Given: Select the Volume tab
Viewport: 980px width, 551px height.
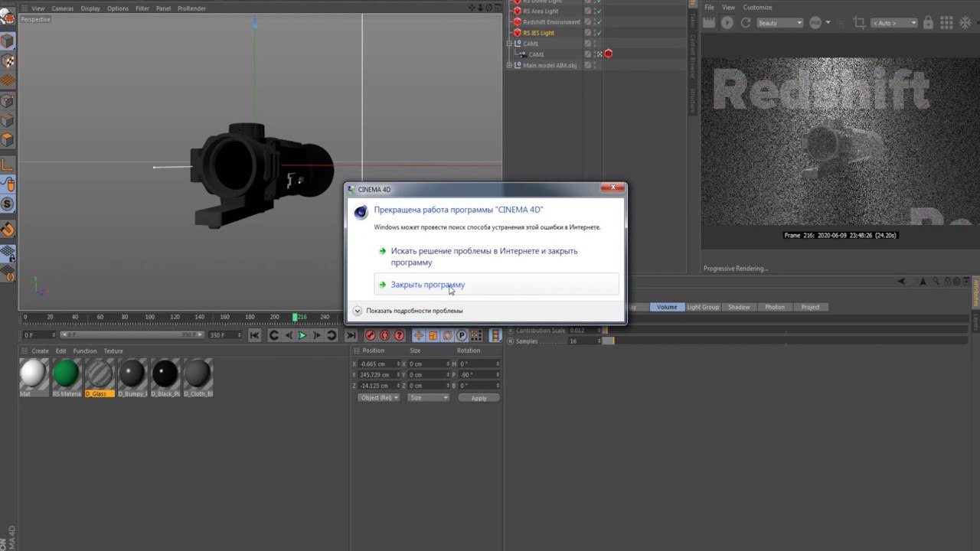Looking at the screenshot, I should pyautogui.click(x=667, y=307).
